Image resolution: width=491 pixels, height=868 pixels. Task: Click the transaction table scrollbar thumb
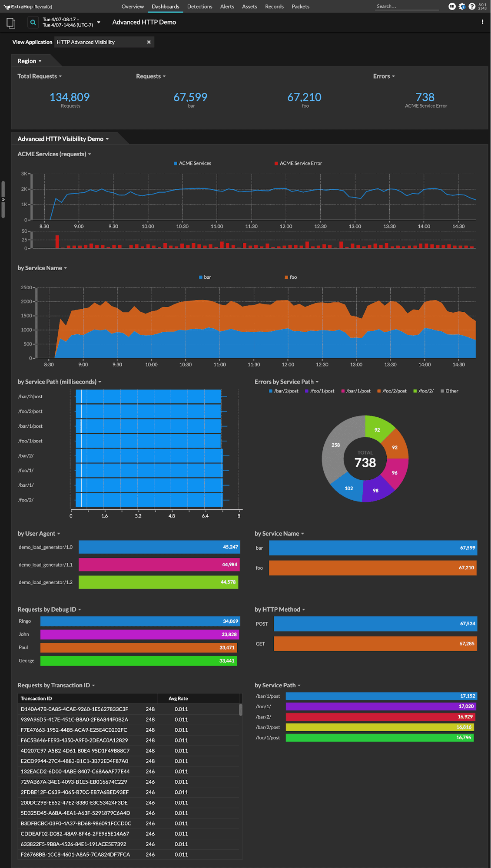coord(241,710)
